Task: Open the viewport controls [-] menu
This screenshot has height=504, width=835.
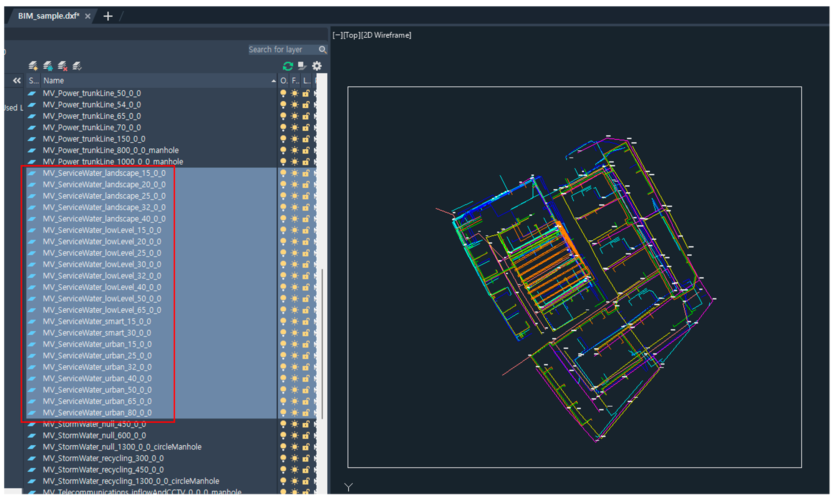Action: pyautogui.click(x=337, y=35)
